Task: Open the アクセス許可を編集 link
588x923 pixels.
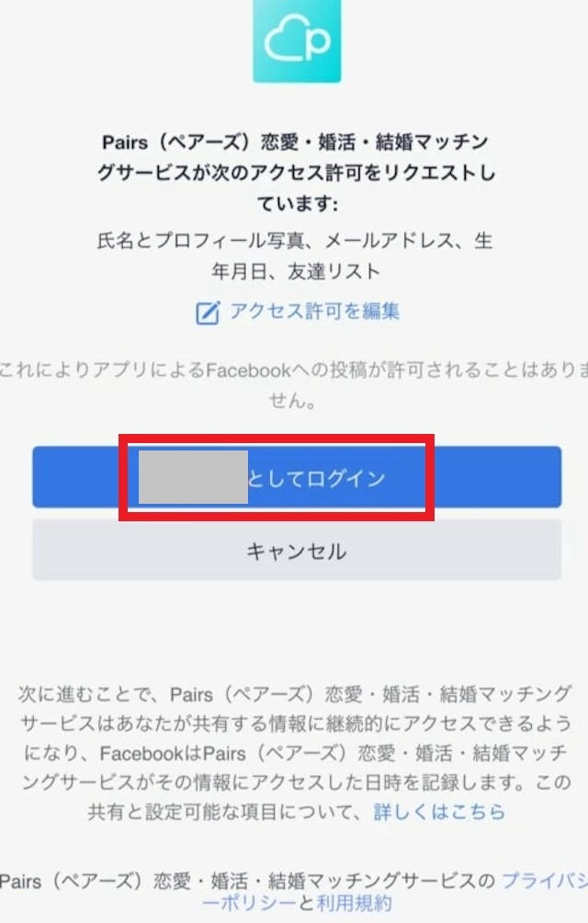Action: [x=314, y=311]
